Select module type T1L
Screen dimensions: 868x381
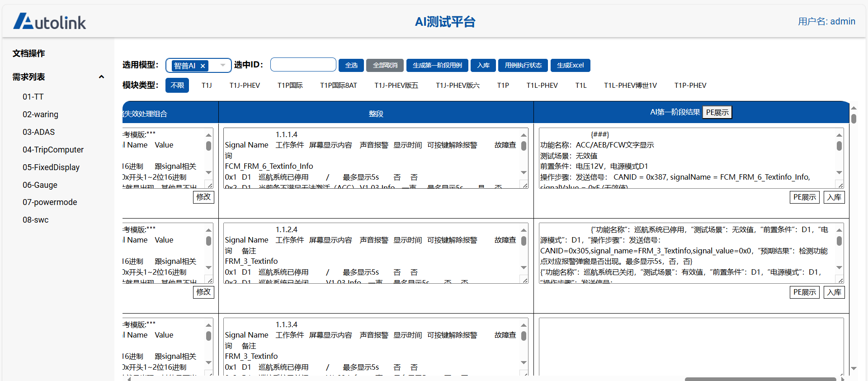(581, 85)
